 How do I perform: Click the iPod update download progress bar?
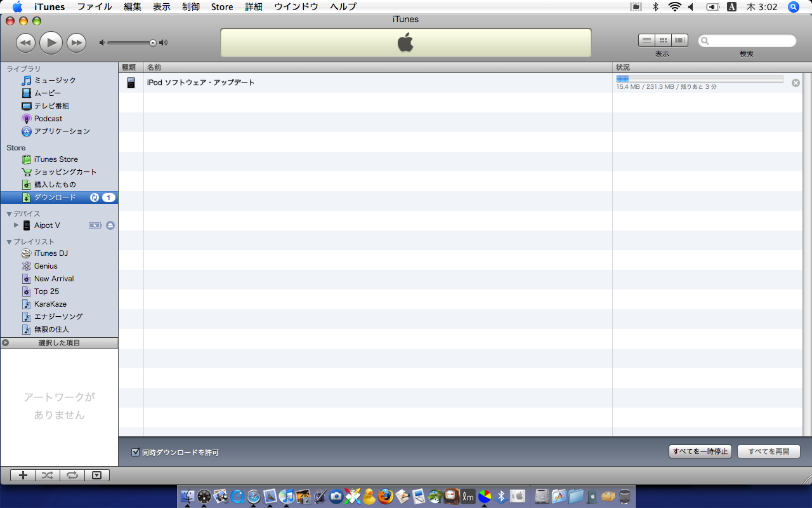tap(700, 79)
